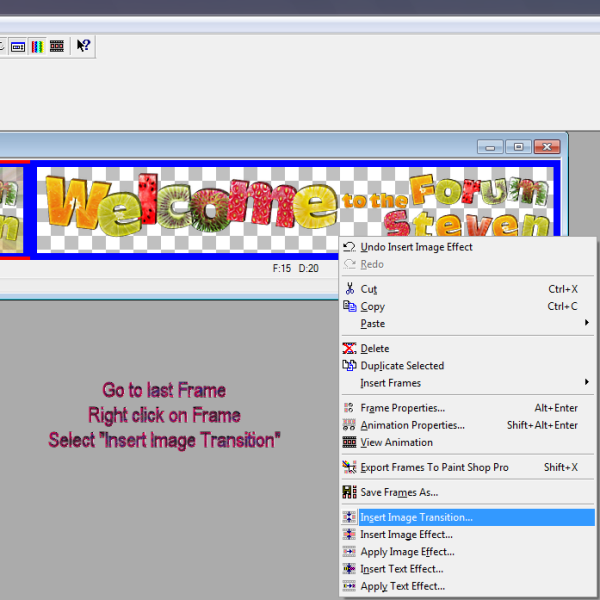Expand the Paste submenu arrow

(587, 323)
